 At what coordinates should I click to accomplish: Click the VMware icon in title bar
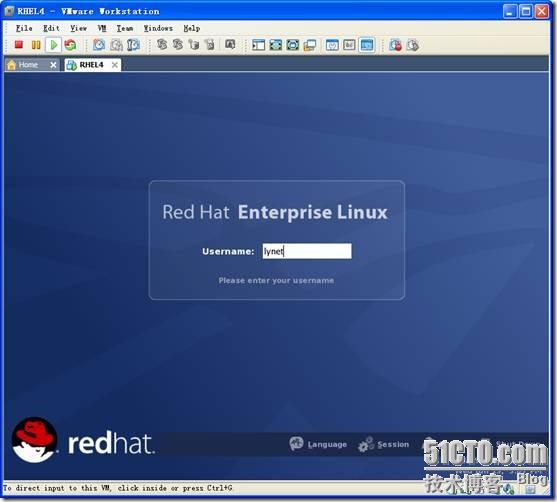coord(9,11)
